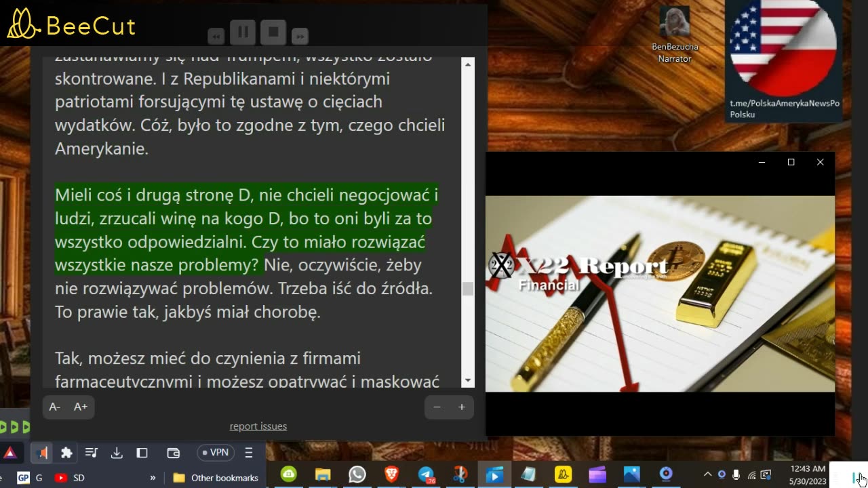Open the Movies & TV player taskbar icon
Viewport: 868px width, 488px height.
coord(495,474)
